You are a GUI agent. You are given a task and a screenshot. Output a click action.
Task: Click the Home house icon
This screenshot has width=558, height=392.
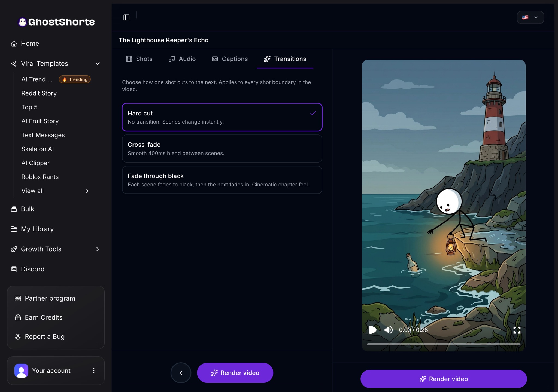tap(14, 44)
